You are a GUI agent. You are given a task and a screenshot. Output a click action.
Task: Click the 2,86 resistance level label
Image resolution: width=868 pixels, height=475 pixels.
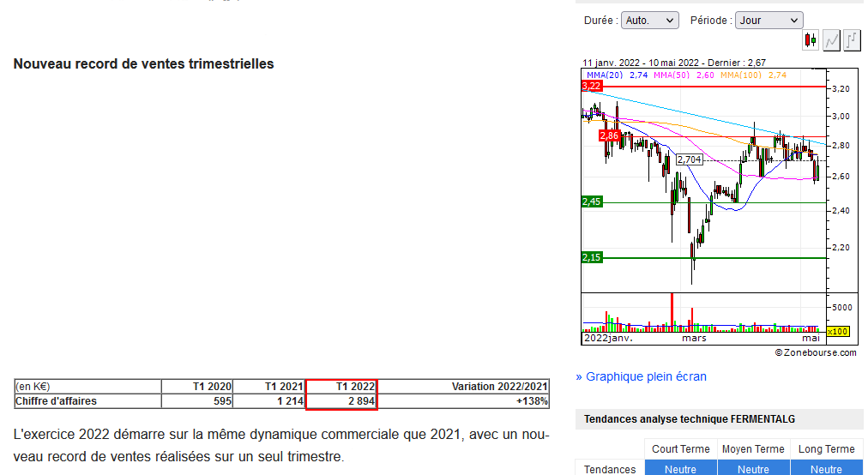(609, 135)
